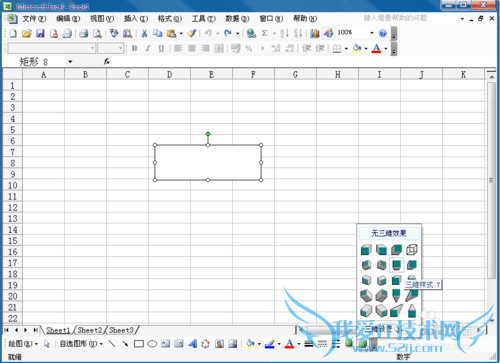Select the Line tool on Drawing toolbar
The height and width of the screenshot is (363, 500).
click(112, 343)
